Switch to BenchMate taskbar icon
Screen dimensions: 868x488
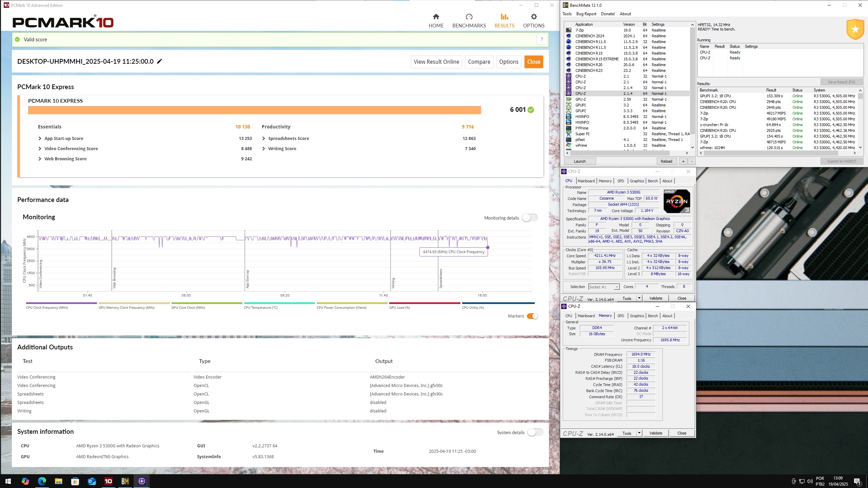(125, 481)
